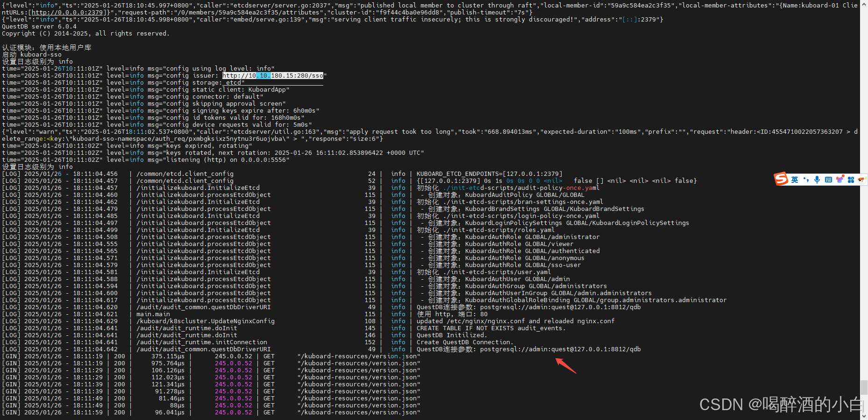Open the soft keyboard icon in the IME bar
This screenshot has height=420, width=868.
coord(828,180)
